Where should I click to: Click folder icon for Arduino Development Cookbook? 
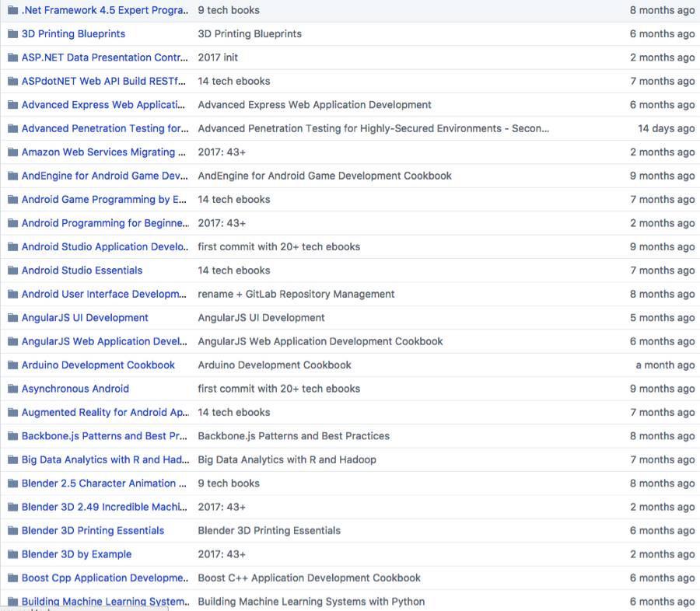(x=13, y=365)
